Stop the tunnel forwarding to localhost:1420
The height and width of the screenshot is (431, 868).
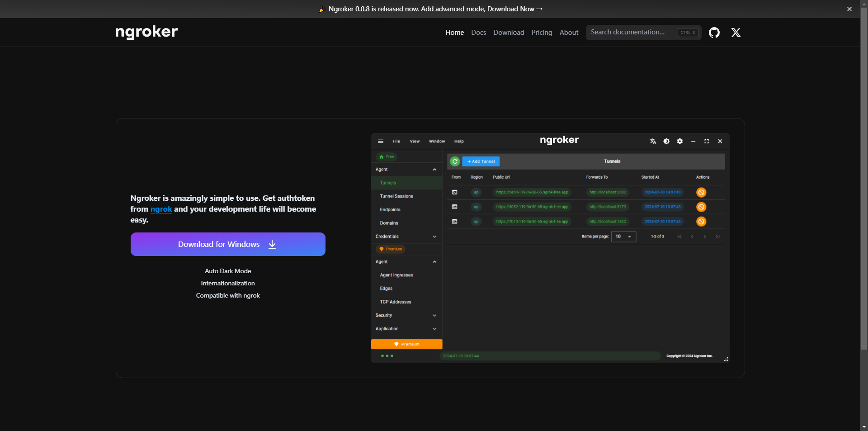(x=701, y=221)
